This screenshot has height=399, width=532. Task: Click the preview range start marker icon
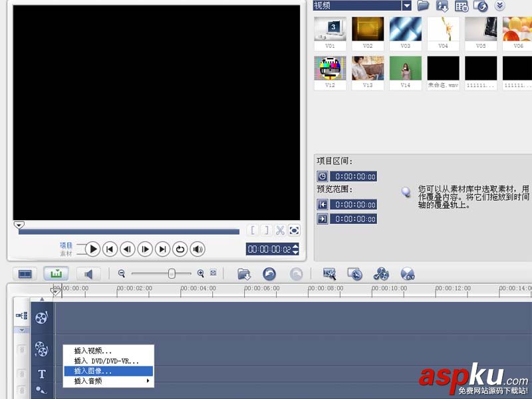[323, 205]
